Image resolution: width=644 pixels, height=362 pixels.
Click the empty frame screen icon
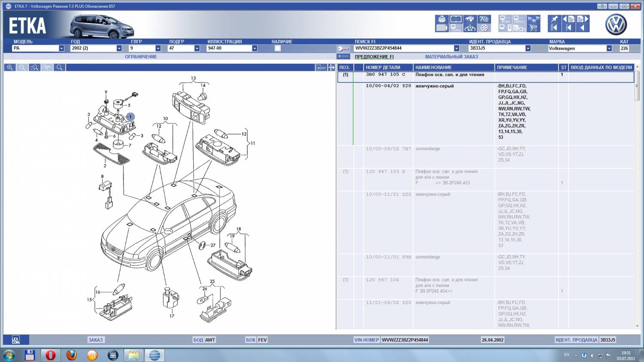(x=456, y=19)
